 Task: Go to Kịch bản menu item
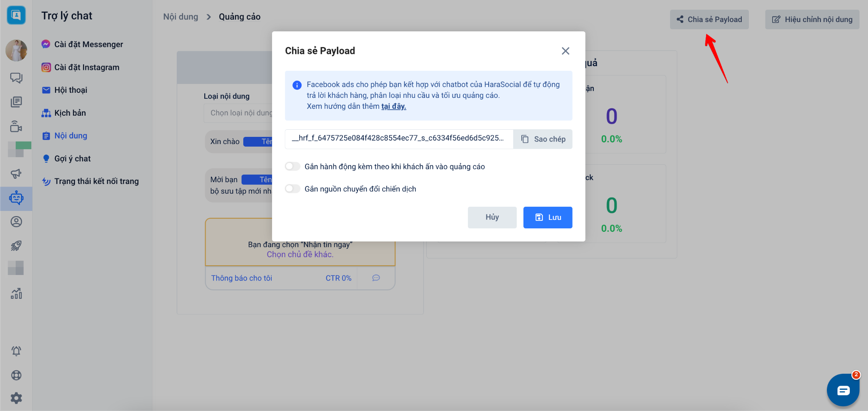point(64,113)
